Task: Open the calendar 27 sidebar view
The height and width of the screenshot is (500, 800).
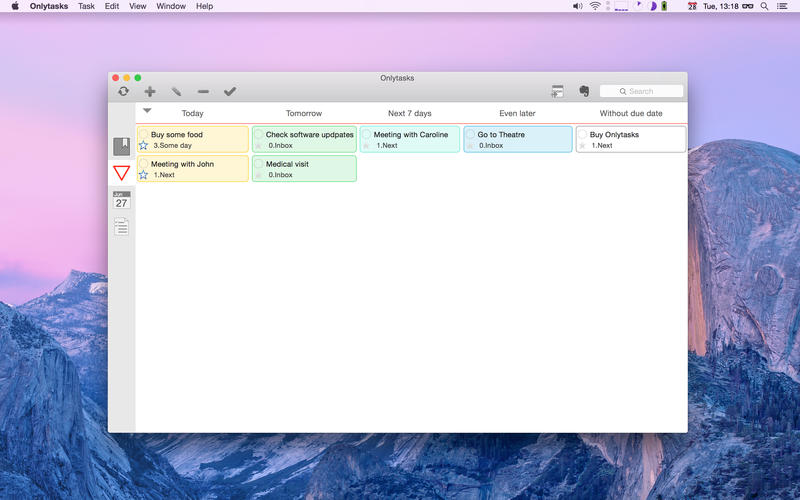Action: [121, 200]
